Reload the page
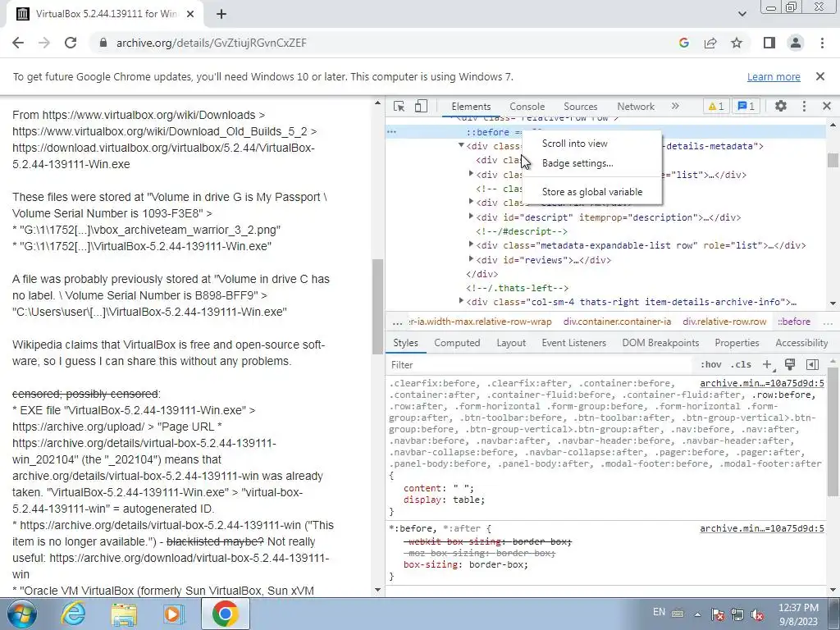The height and width of the screenshot is (630, 840). pos(71,43)
